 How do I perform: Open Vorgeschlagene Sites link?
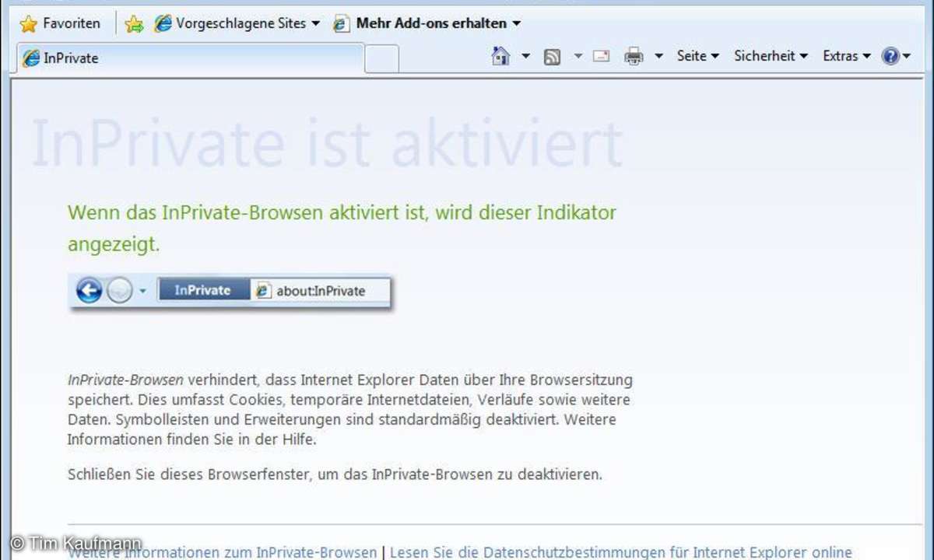click(230, 23)
